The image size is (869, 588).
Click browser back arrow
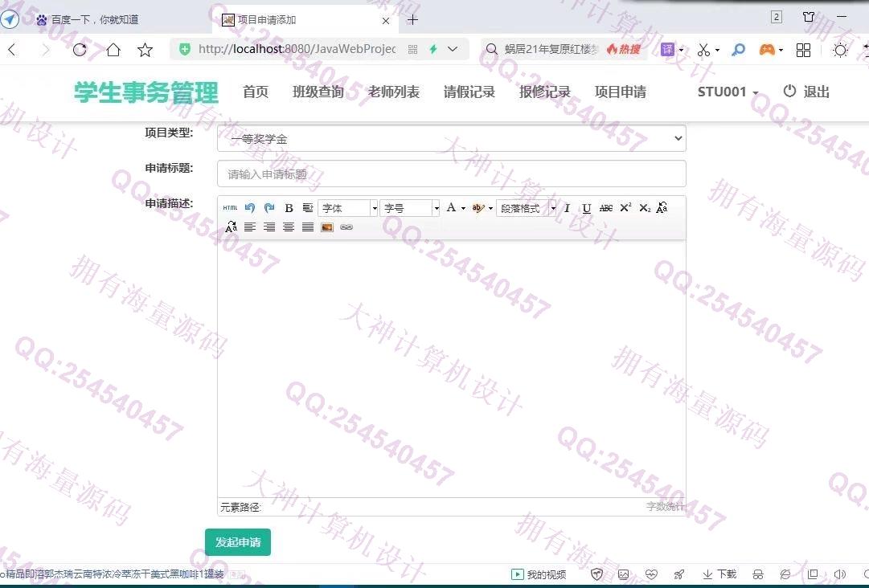tap(12, 50)
